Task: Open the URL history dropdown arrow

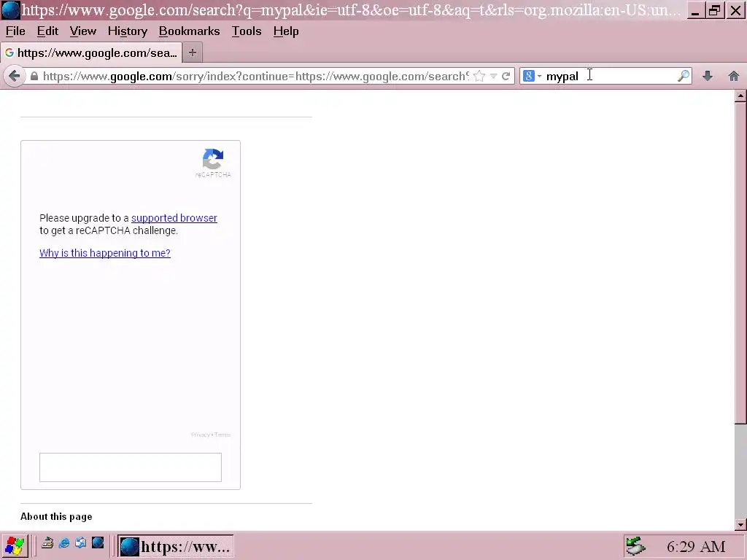Action: pos(494,76)
